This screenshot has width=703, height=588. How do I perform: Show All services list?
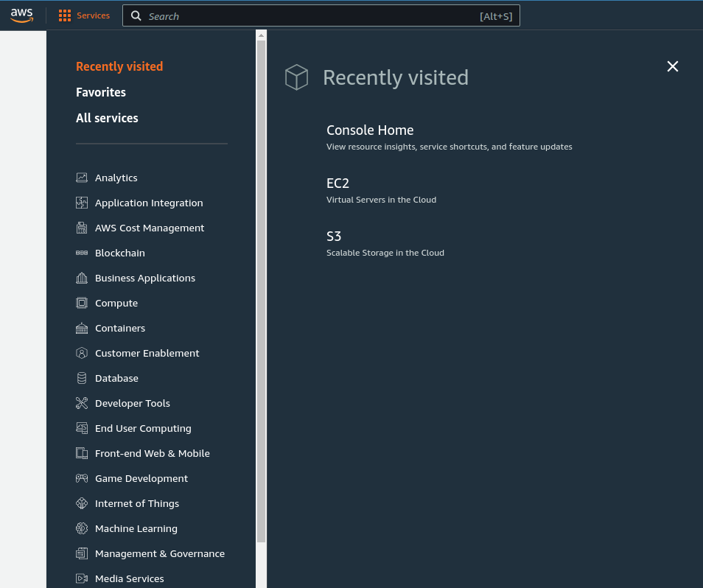(x=107, y=118)
